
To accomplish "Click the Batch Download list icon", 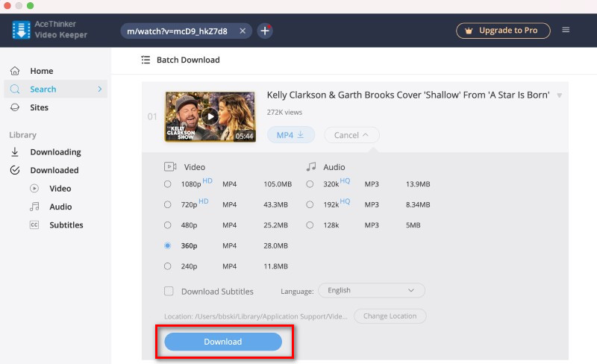I will [x=146, y=60].
